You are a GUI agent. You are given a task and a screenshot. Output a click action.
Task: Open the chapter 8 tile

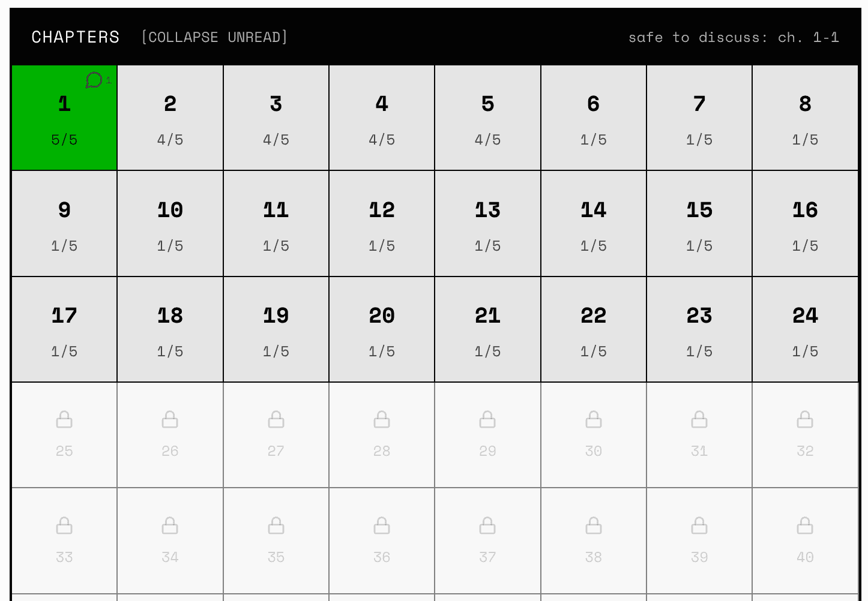(x=805, y=118)
